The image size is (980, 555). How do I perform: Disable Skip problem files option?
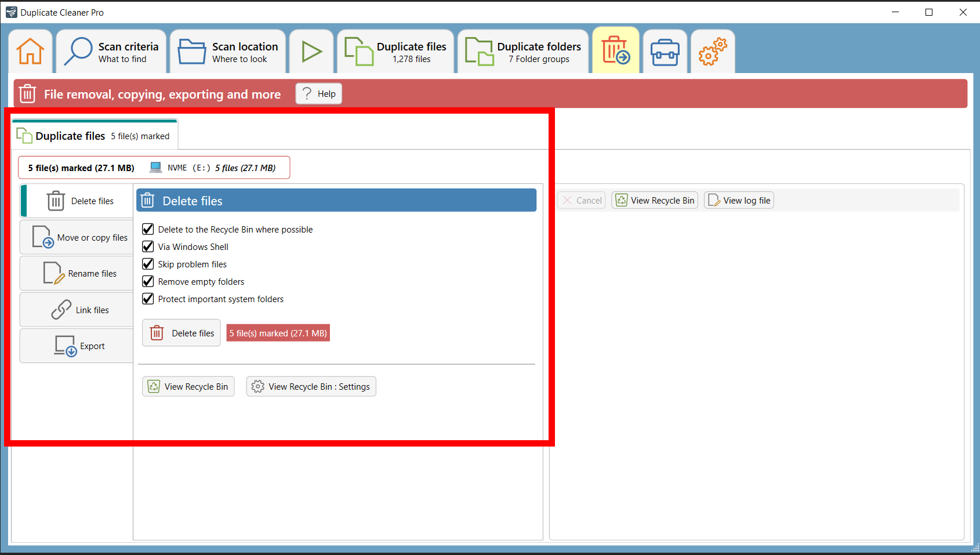148,264
